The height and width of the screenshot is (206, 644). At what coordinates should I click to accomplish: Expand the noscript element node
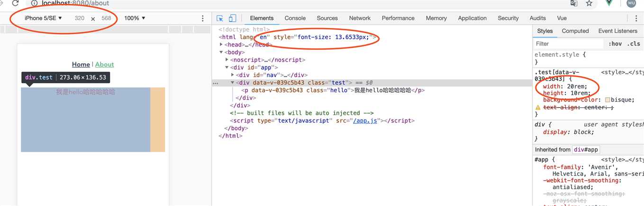(x=227, y=60)
